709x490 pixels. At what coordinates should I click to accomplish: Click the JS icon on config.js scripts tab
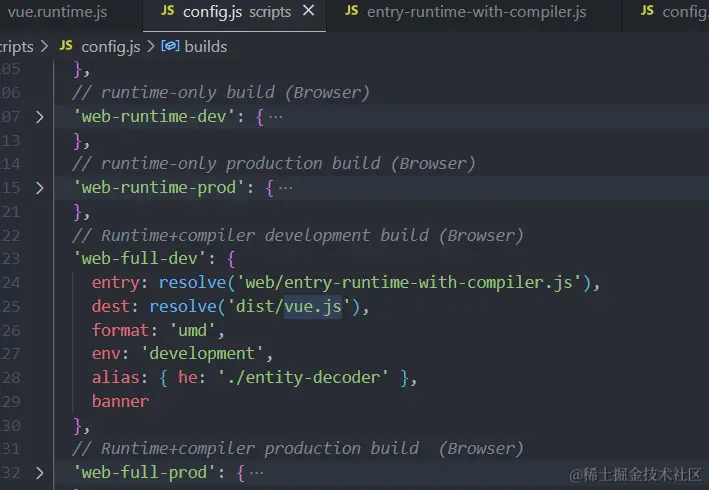point(167,11)
